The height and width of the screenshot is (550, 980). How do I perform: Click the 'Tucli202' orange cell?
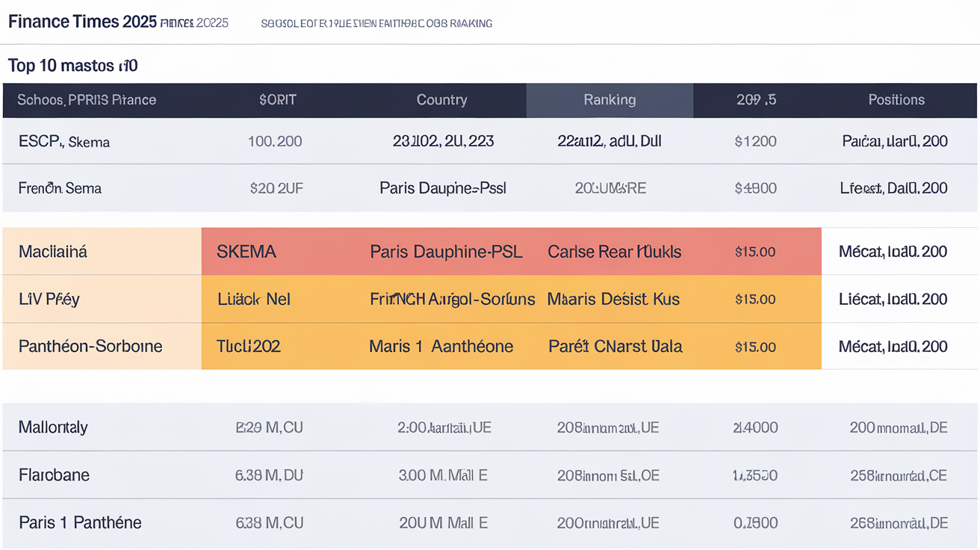248,346
